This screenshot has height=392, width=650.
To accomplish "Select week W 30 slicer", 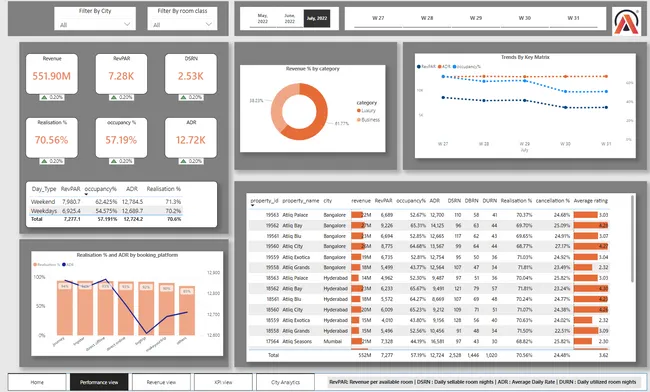I will point(525,18).
